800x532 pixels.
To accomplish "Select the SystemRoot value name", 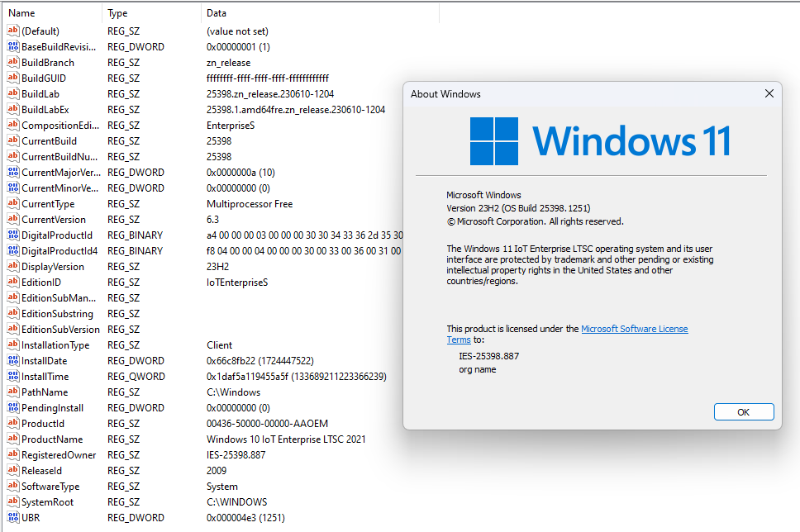I will (47, 502).
